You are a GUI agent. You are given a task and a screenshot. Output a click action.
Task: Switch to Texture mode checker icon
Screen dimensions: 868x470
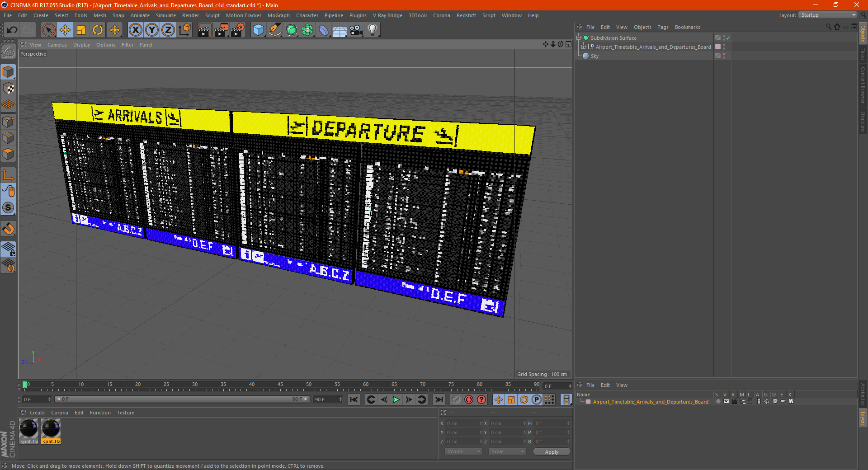click(8, 89)
